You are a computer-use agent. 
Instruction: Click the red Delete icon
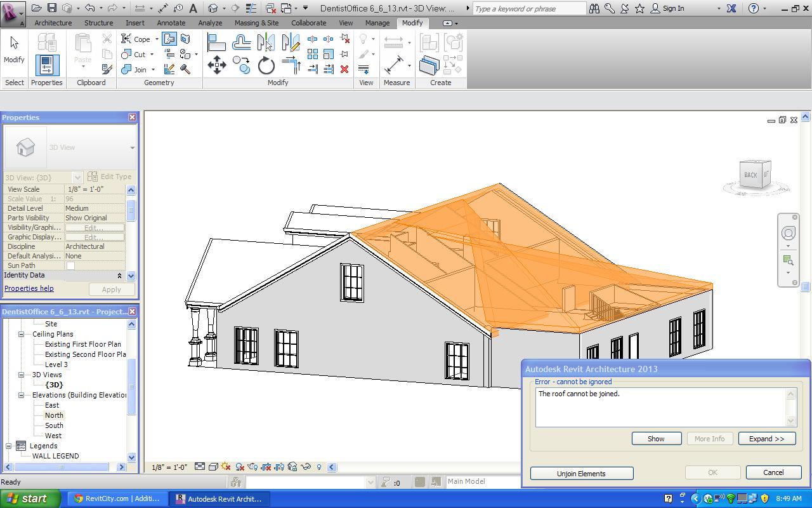pos(344,69)
